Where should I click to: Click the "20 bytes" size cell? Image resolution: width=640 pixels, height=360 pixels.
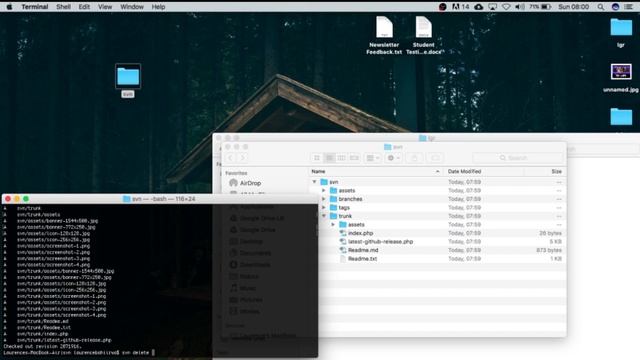coord(550,233)
